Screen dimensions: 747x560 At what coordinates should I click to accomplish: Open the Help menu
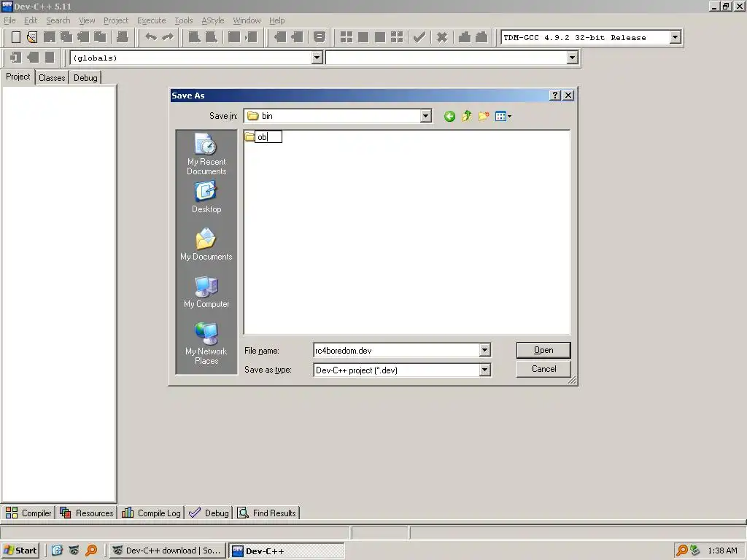pyautogui.click(x=276, y=20)
